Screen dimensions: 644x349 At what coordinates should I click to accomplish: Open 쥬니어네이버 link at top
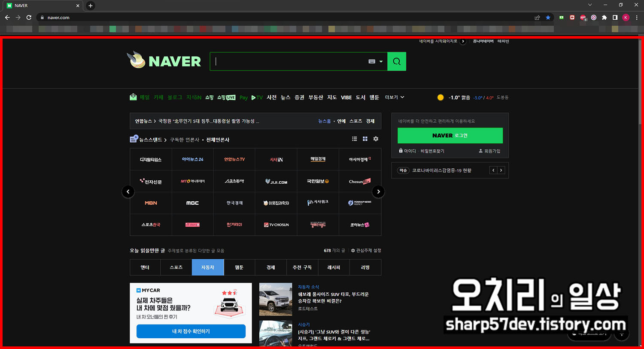(x=483, y=41)
